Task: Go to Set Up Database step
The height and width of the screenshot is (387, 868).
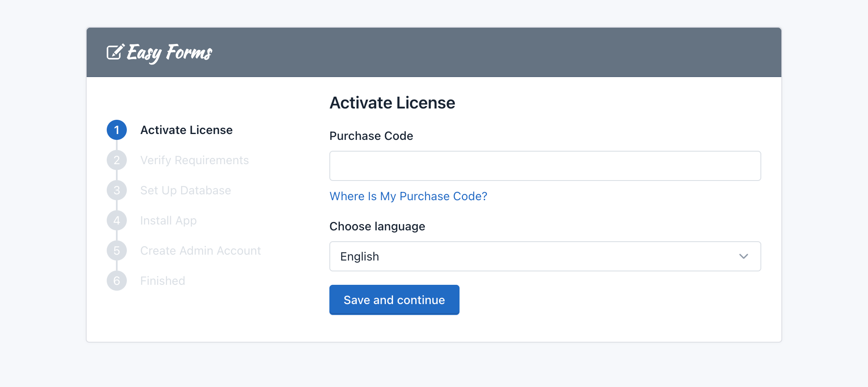Action: click(186, 190)
